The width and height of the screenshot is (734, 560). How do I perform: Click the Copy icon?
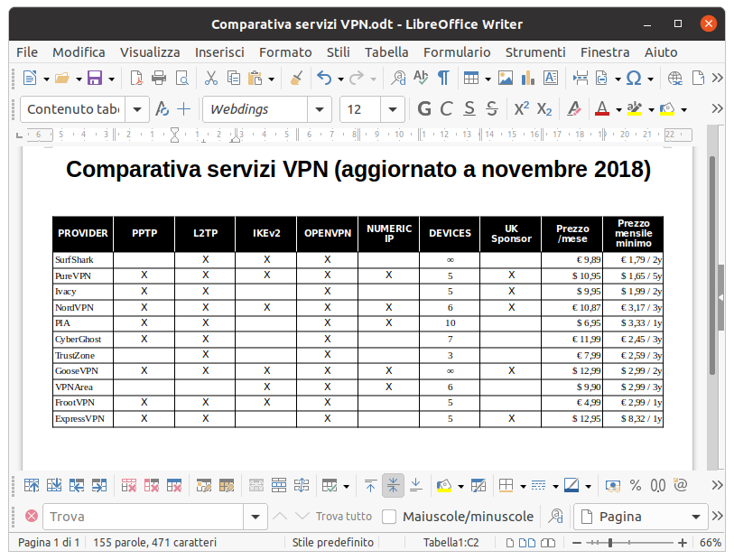pyautogui.click(x=234, y=78)
